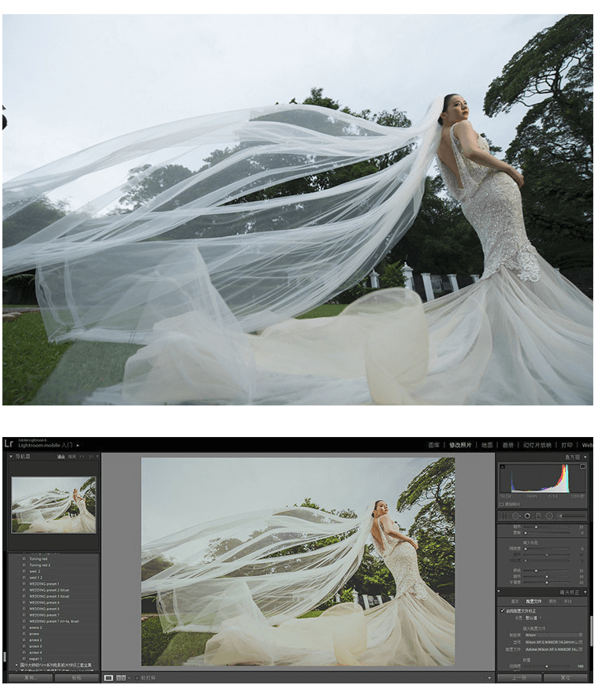
Task: Click preset icon next to anexa 4
Action: [x=24, y=653]
